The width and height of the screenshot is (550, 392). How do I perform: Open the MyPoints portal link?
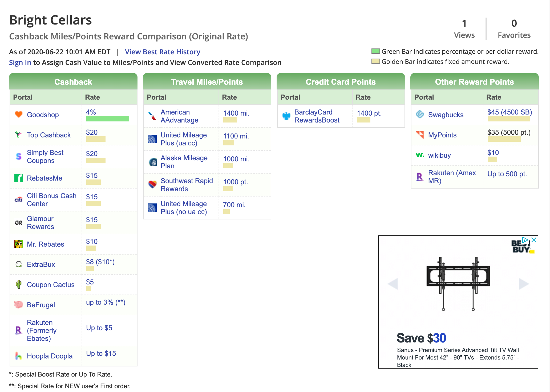pyautogui.click(x=442, y=135)
